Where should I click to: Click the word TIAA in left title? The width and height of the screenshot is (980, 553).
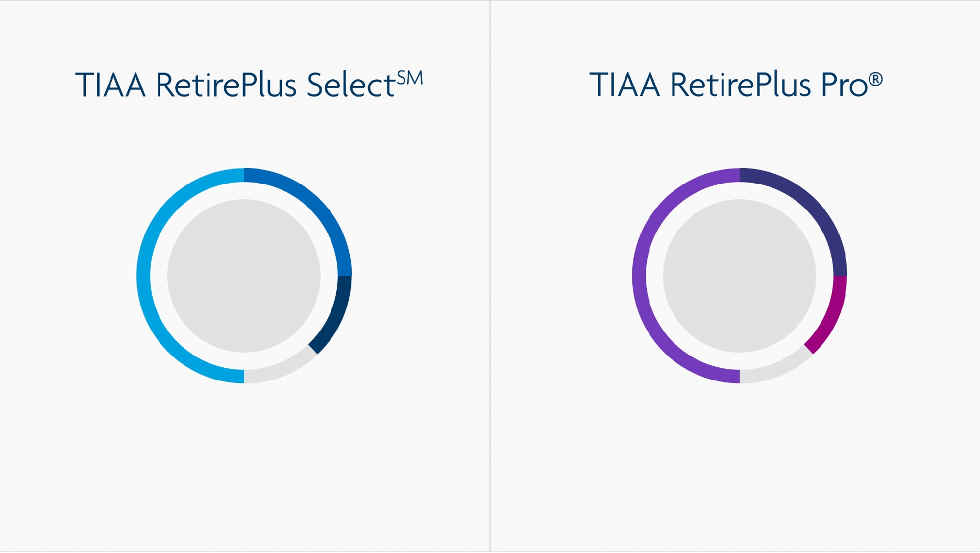coord(111,85)
